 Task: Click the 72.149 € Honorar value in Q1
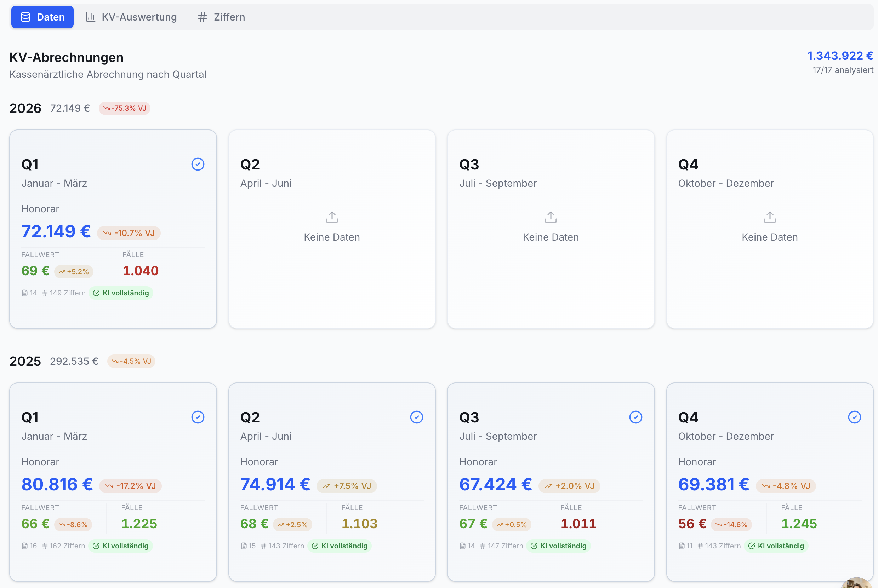[56, 231]
